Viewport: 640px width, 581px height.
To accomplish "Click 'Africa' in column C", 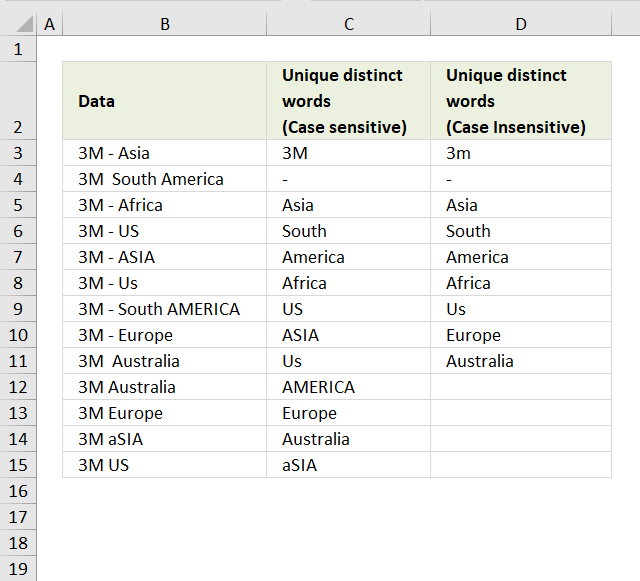I will [x=349, y=283].
